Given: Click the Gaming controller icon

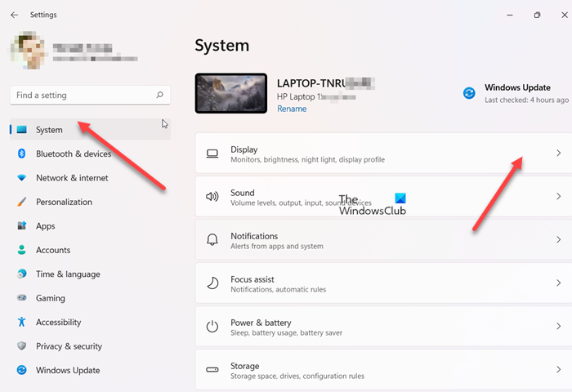Looking at the screenshot, I should coord(22,298).
